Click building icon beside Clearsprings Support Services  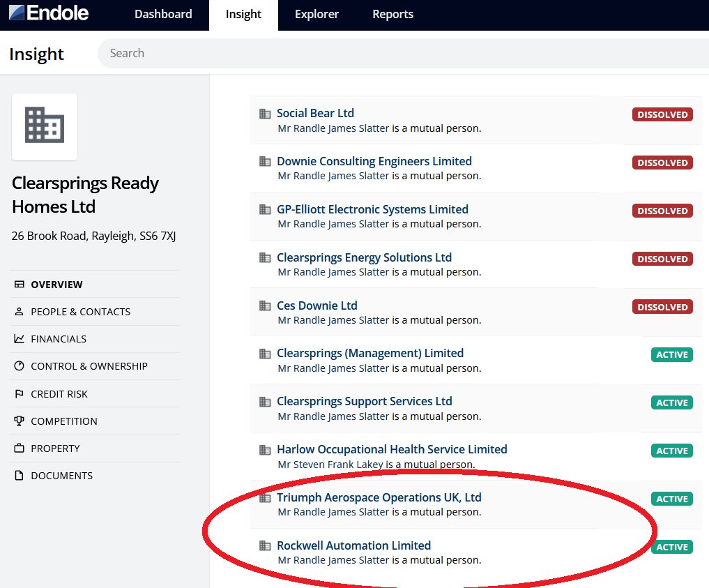pyautogui.click(x=265, y=402)
